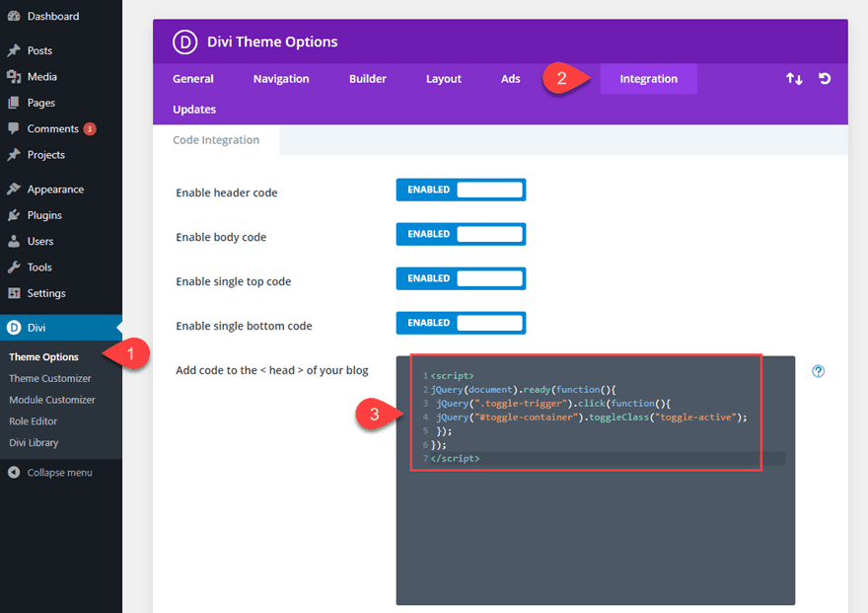The width and height of the screenshot is (868, 613).
Task: Click the help question mark beside the code box
Action: pos(818,371)
